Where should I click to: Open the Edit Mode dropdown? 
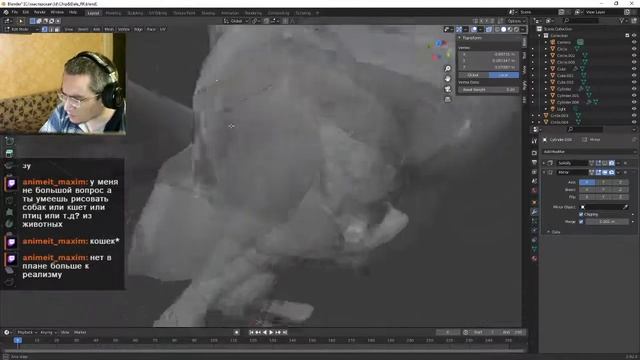[x=21, y=29]
